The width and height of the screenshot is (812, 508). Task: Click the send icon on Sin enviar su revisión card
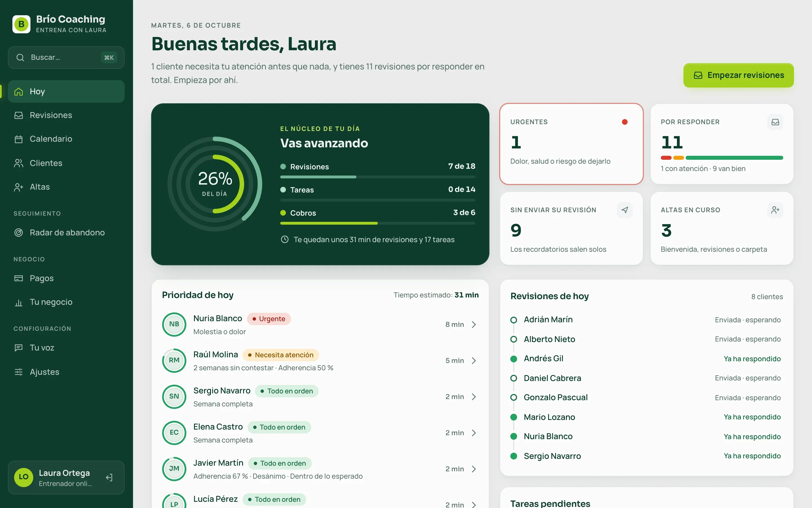pyautogui.click(x=625, y=210)
